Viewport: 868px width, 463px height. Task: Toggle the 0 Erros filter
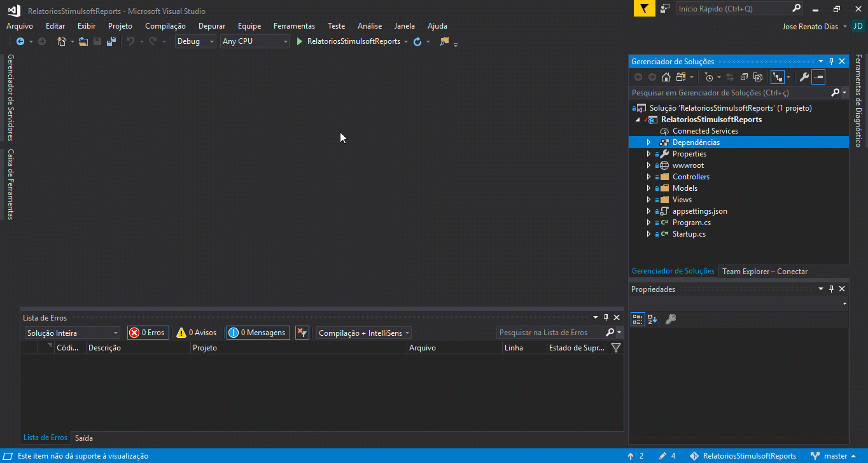coord(148,333)
